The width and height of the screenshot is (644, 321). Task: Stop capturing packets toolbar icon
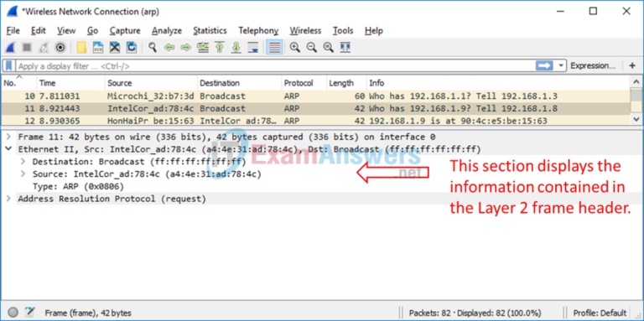pos(27,48)
